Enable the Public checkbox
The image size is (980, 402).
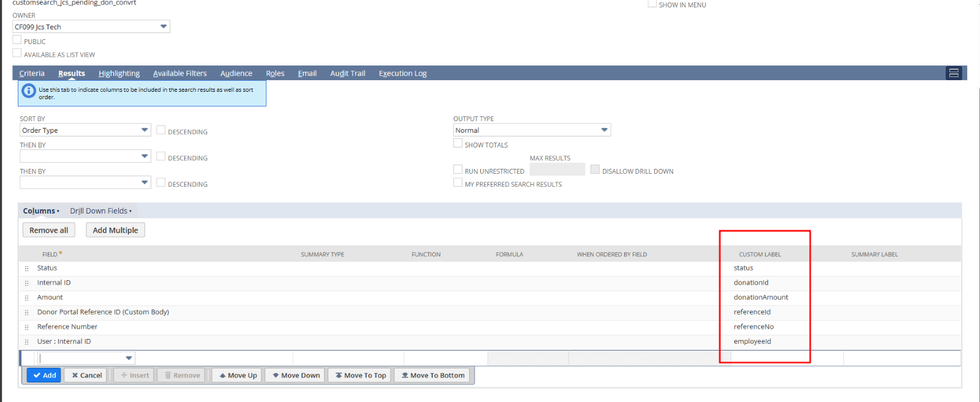(x=17, y=40)
